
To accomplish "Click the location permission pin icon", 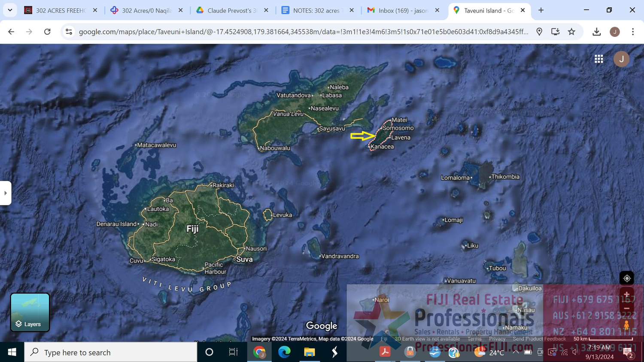I will coord(539,32).
